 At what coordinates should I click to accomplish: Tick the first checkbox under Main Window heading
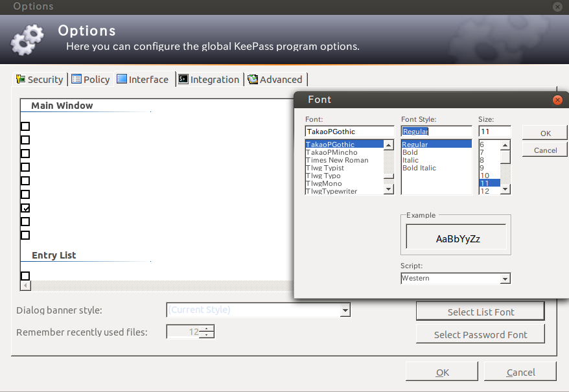click(x=25, y=126)
